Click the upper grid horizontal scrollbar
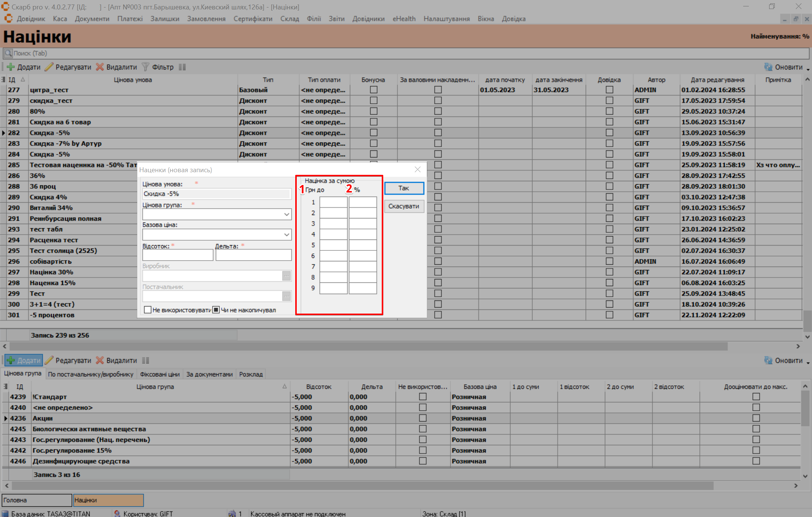 point(369,346)
